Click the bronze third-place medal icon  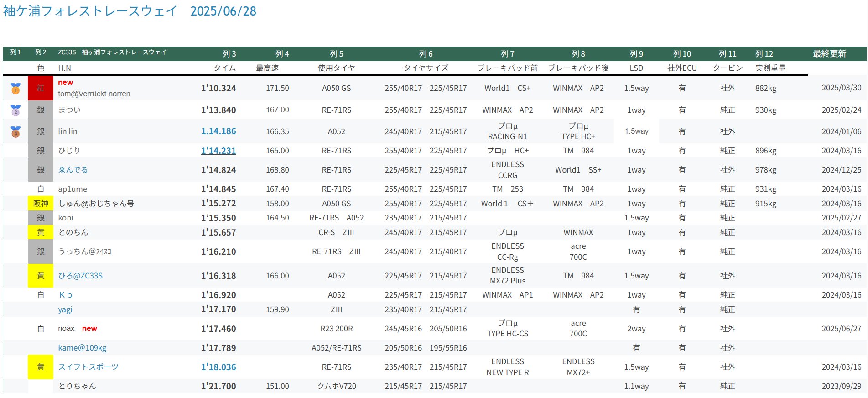click(x=16, y=132)
